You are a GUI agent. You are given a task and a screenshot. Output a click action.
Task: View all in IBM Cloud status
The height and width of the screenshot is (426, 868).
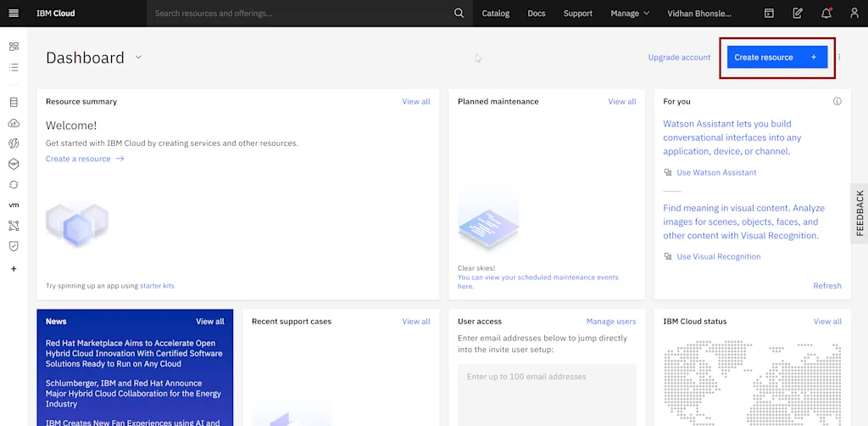pyautogui.click(x=827, y=322)
